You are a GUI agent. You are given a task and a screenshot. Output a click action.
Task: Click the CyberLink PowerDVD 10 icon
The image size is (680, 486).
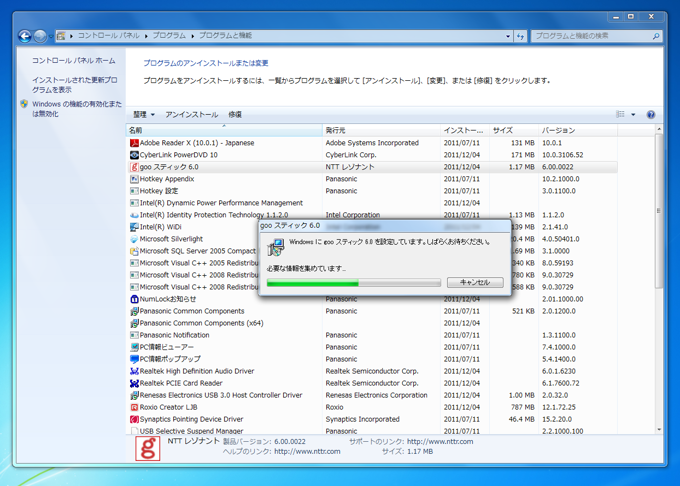coord(134,155)
